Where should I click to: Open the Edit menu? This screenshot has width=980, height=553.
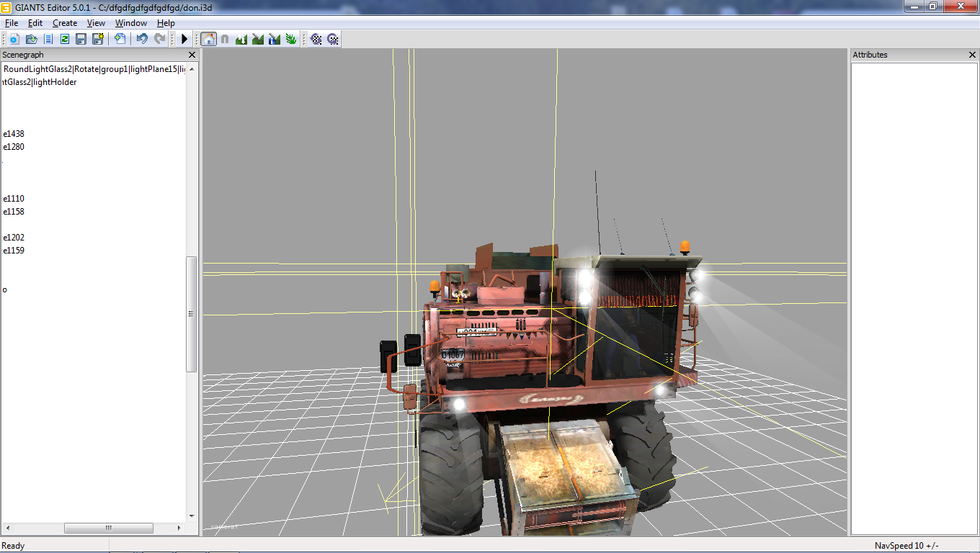35,23
